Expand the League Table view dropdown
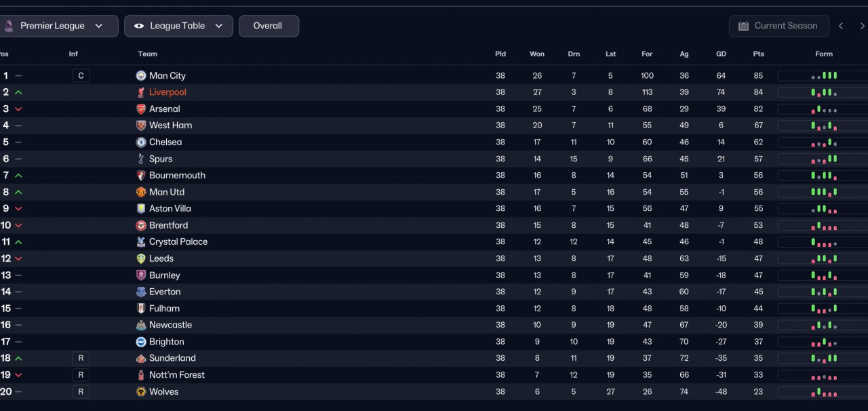868x411 pixels. click(178, 26)
